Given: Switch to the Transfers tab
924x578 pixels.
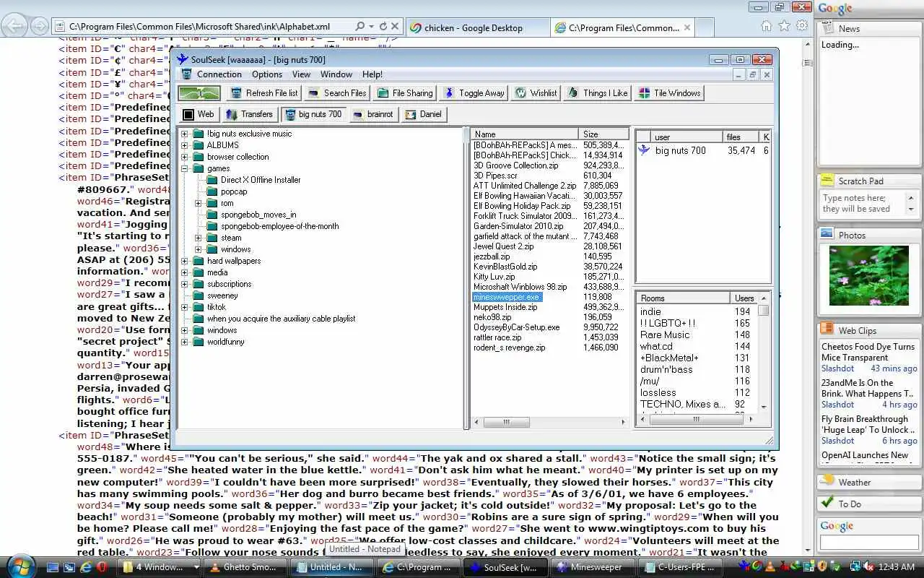Looking at the screenshot, I should (250, 114).
